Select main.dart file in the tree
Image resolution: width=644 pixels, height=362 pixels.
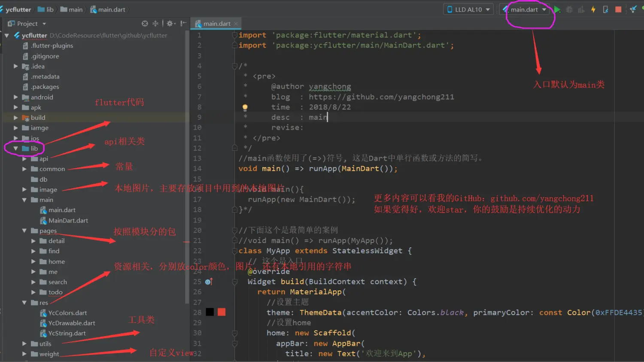(x=58, y=210)
